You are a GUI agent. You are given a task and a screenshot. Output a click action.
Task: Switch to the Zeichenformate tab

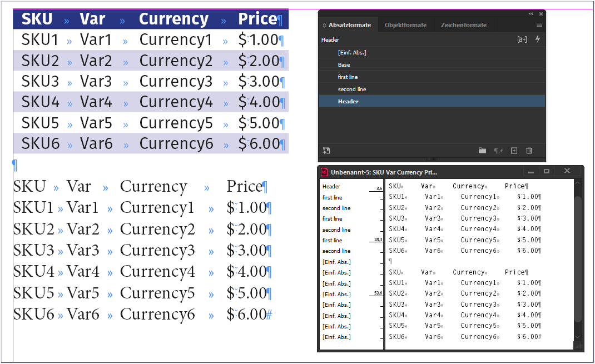[463, 25]
